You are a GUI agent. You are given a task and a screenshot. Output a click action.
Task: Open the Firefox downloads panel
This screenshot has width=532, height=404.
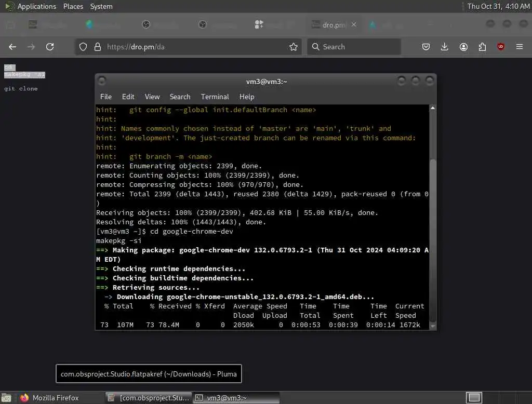(445, 47)
